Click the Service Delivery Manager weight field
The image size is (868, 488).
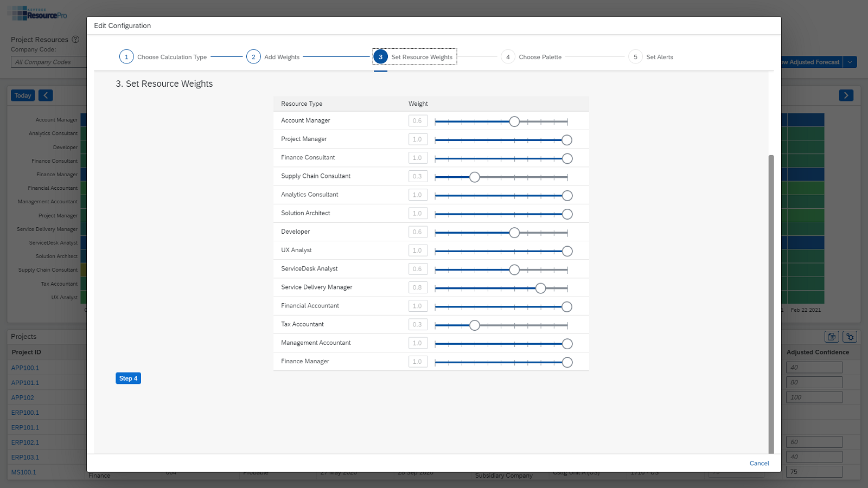pos(418,287)
